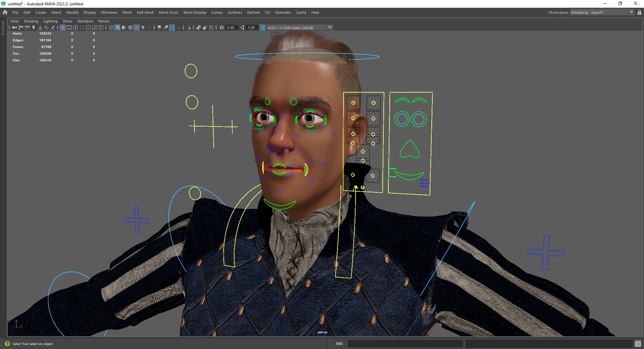
Task: Click the MEL command line input
Action: (405, 344)
